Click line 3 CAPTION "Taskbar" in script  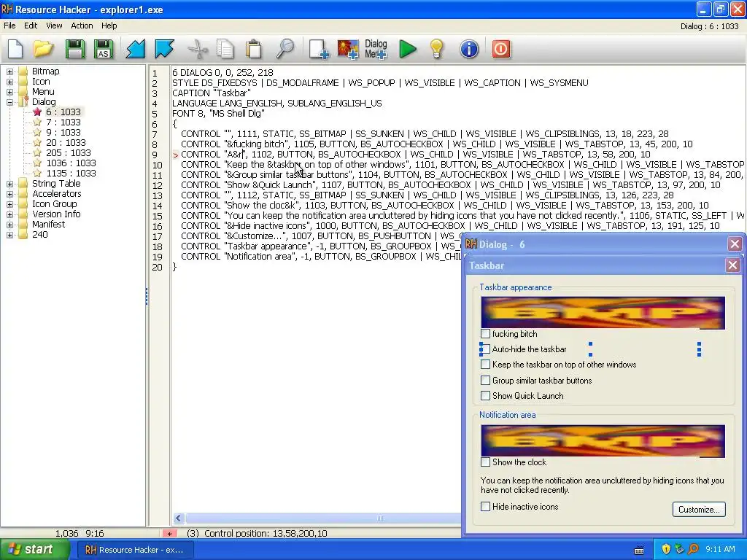[211, 93]
